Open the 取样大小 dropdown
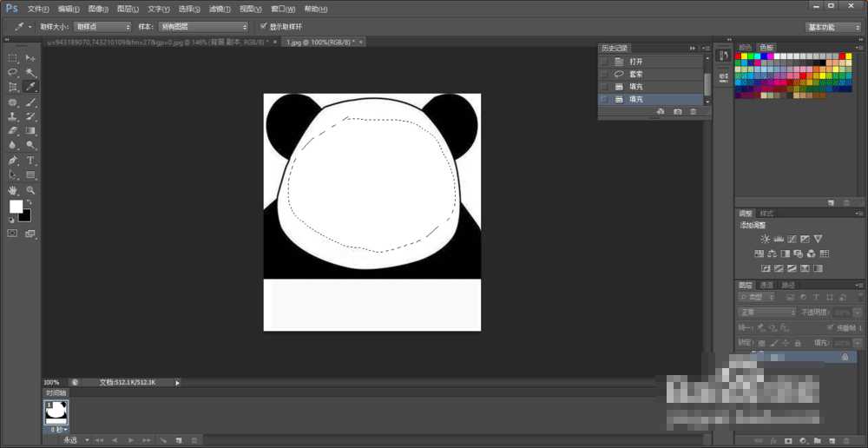This screenshot has height=448, width=868. [102, 27]
